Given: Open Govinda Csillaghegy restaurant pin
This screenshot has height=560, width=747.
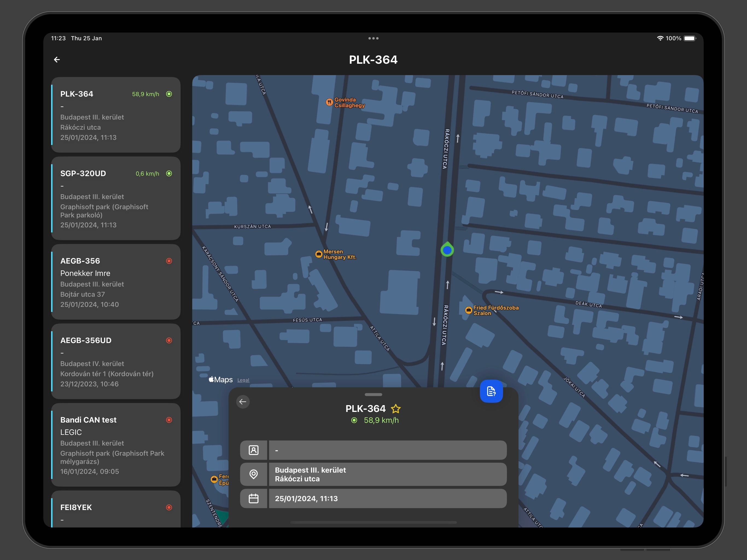Looking at the screenshot, I should (329, 102).
